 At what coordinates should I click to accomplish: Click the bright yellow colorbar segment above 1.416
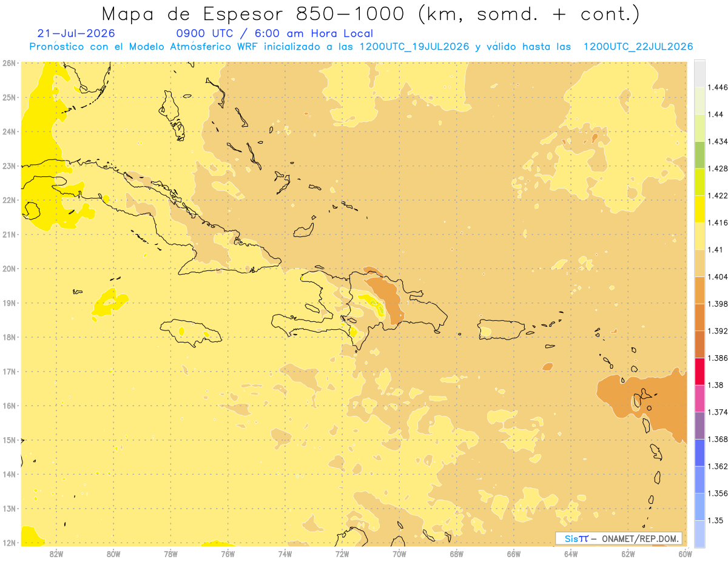point(699,209)
